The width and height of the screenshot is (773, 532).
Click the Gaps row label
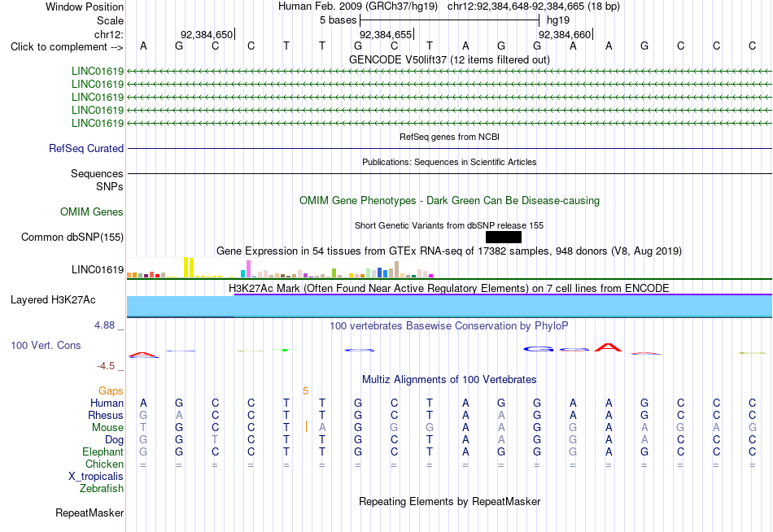pyautogui.click(x=111, y=391)
